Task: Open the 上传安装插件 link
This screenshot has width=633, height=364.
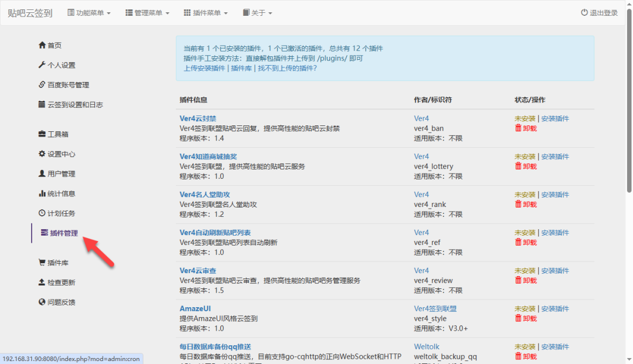Action: coord(204,68)
